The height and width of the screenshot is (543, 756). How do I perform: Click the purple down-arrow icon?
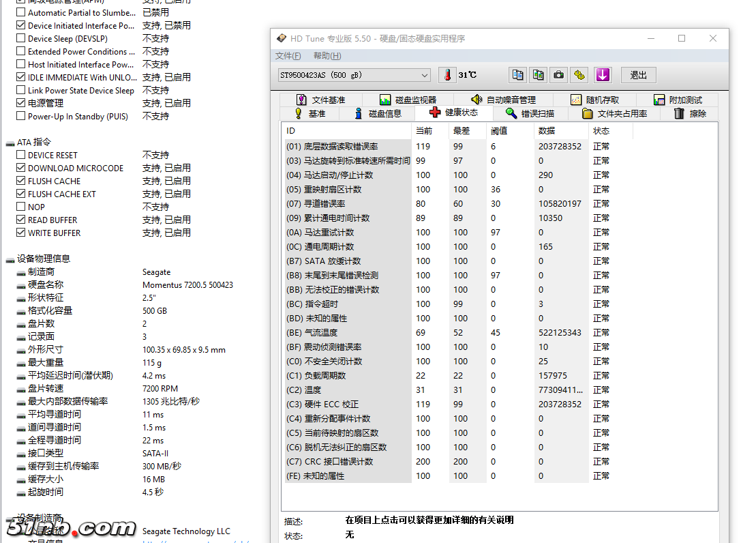[603, 75]
